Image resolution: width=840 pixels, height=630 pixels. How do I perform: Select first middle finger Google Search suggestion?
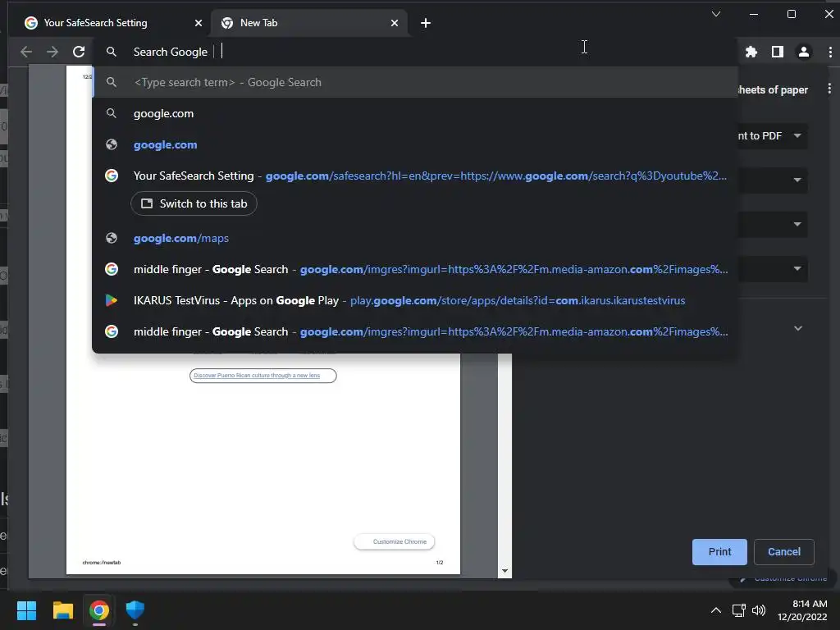click(415, 269)
